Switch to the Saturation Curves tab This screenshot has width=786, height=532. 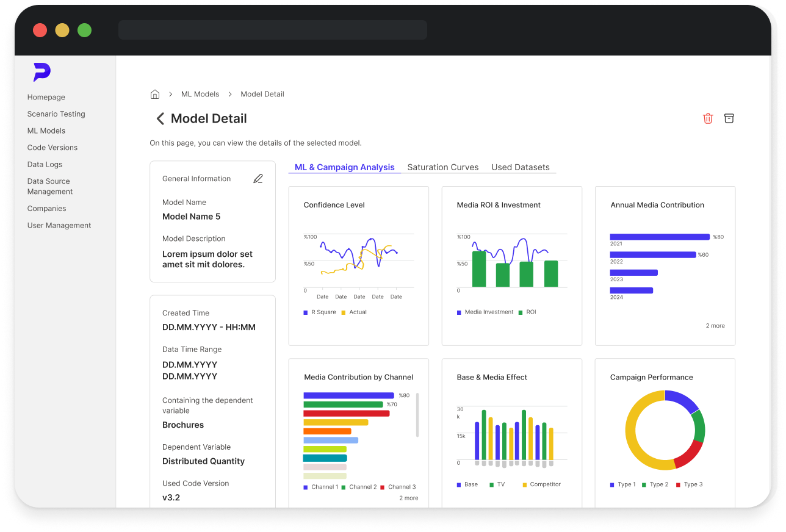coord(442,167)
